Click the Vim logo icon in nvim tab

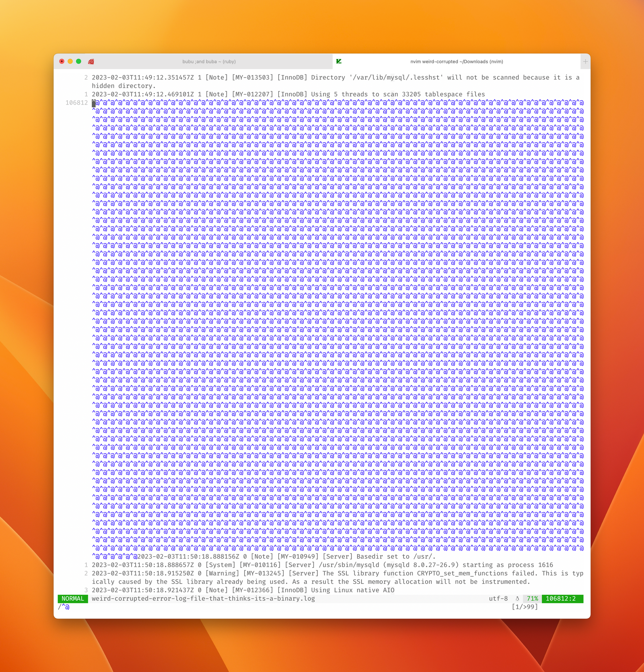click(339, 62)
